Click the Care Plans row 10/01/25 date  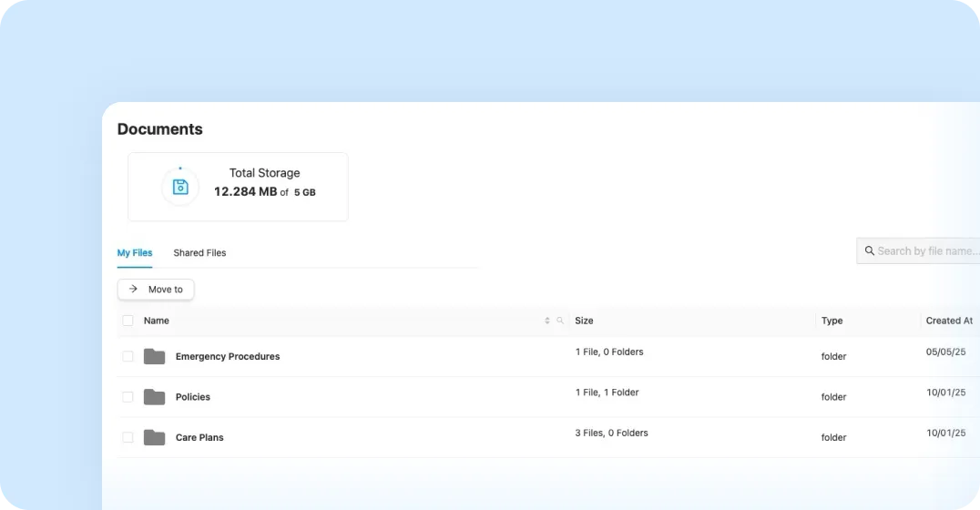[945, 433]
